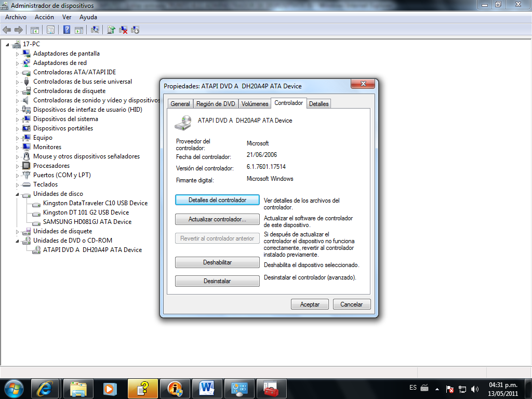The height and width of the screenshot is (399, 532).
Task: Expand Puertos (COM y LPT) node
Action: click(17, 176)
